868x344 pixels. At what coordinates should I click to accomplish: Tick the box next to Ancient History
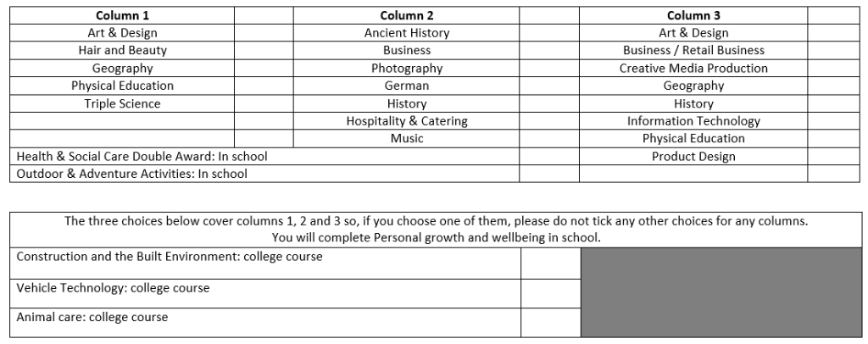tap(549, 33)
